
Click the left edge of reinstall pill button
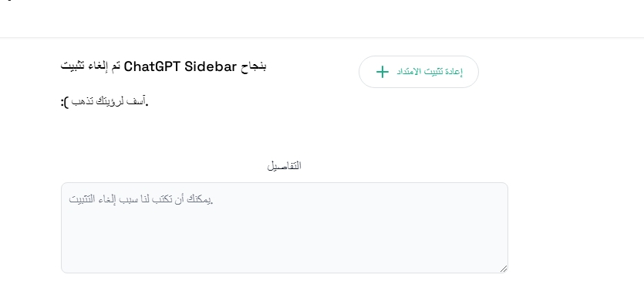pos(364,72)
